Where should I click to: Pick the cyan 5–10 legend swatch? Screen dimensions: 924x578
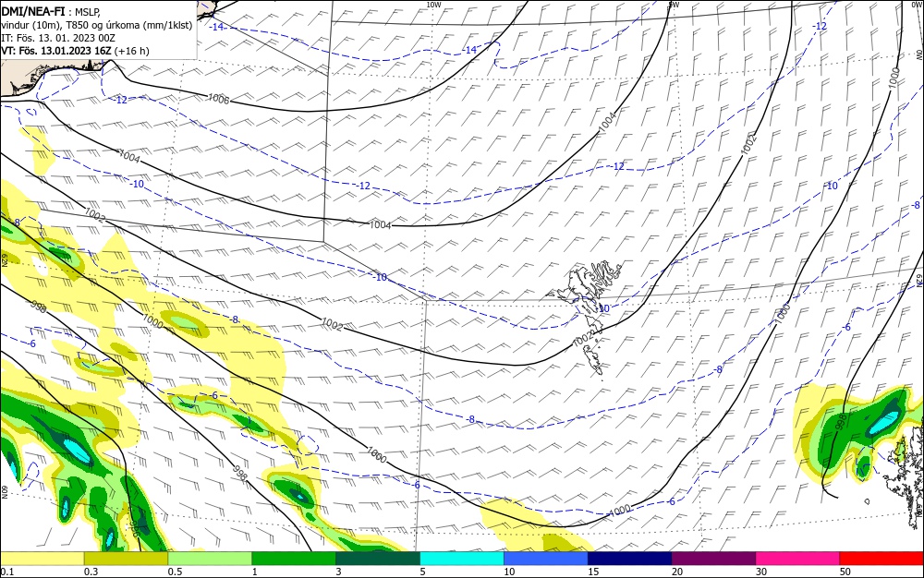462,559
